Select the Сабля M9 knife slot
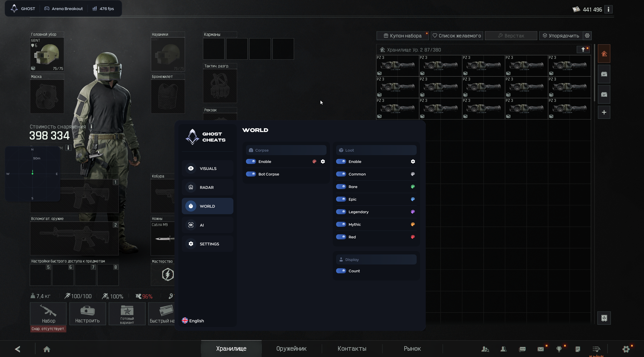Image resolution: width=644 pixels, height=357 pixels. (163, 238)
